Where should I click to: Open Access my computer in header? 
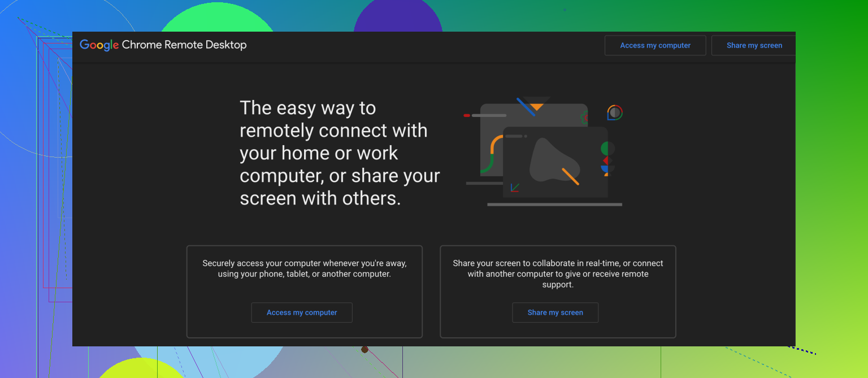pos(655,46)
